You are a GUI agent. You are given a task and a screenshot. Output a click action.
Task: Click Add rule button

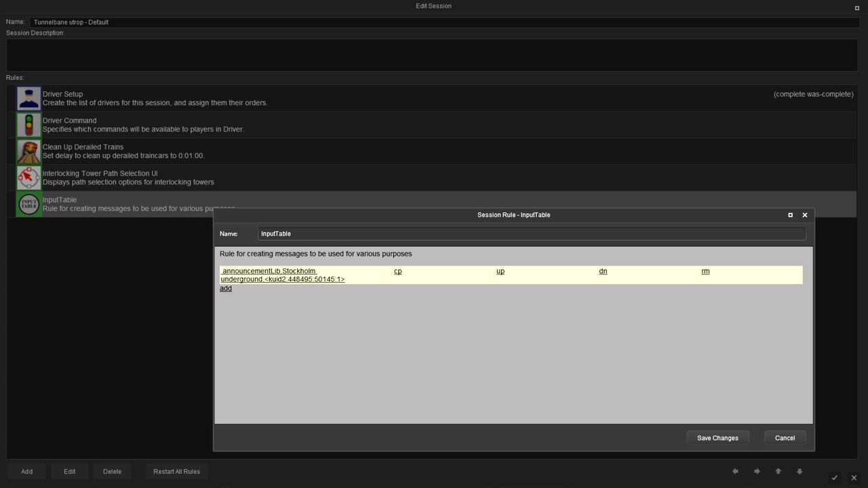click(x=26, y=471)
